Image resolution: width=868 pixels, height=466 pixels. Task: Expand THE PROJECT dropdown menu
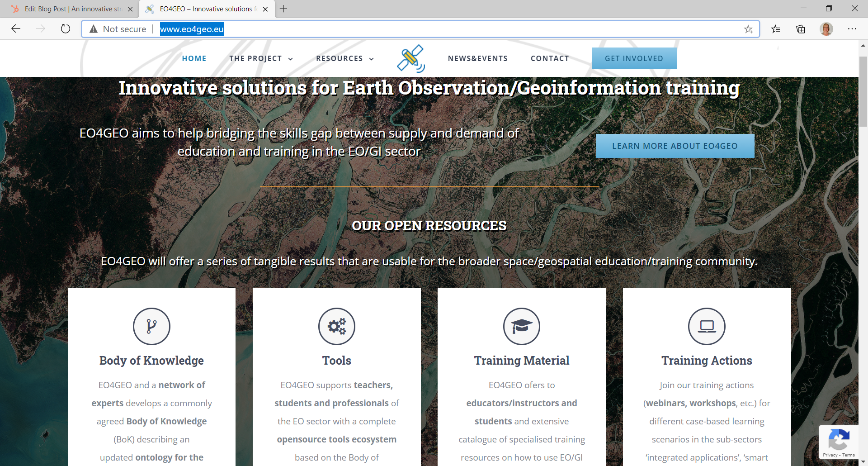261,58
